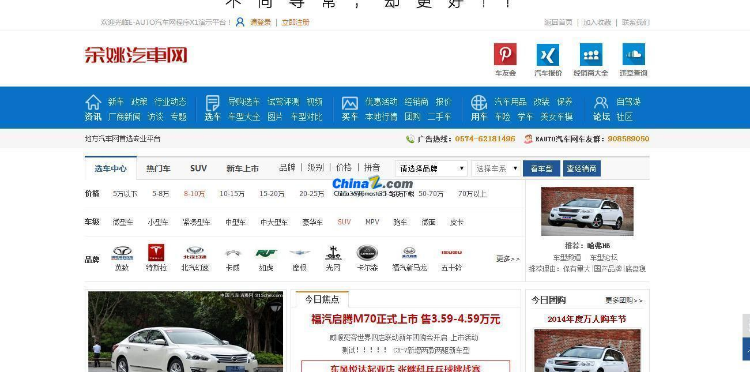Select the 摩根 winged brand logo
Screen dimensions: 750x372
tap(299, 253)
